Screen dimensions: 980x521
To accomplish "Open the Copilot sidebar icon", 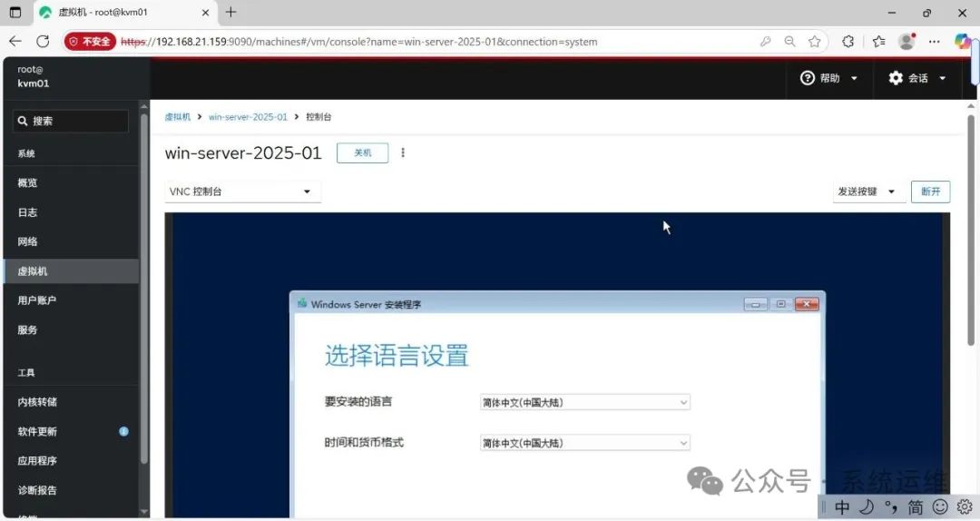I will (963, 42).
